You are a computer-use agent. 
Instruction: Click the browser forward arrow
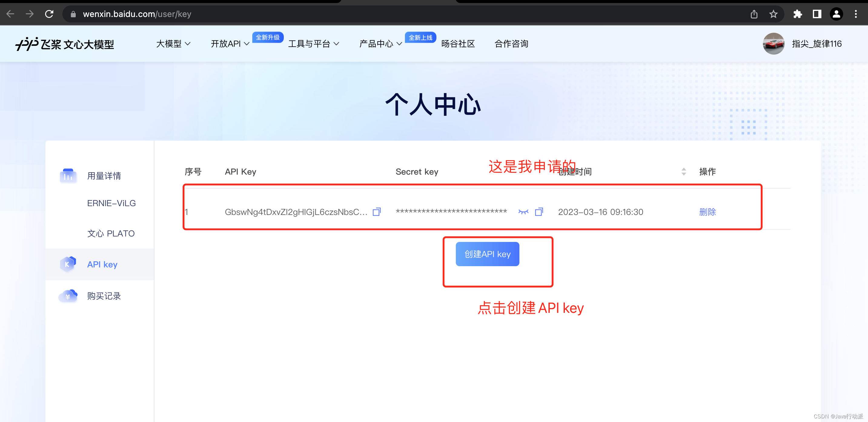click(30, 14)
